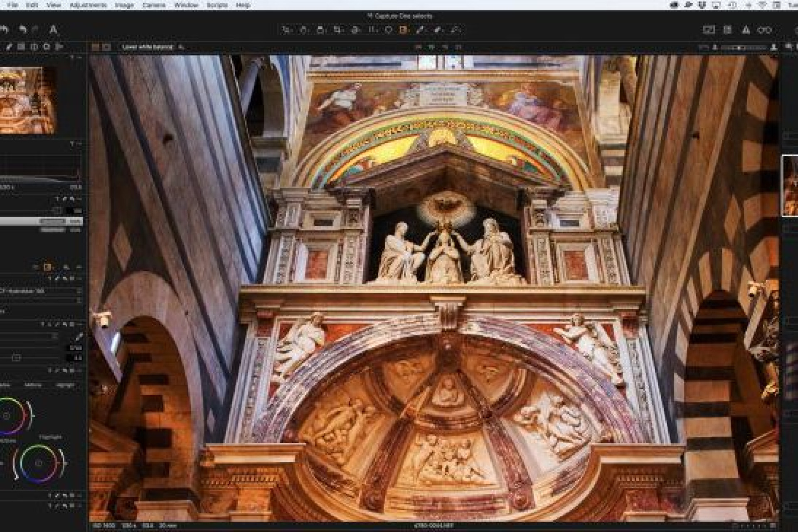
Task: Open the Camera menu
Action: 154,5
